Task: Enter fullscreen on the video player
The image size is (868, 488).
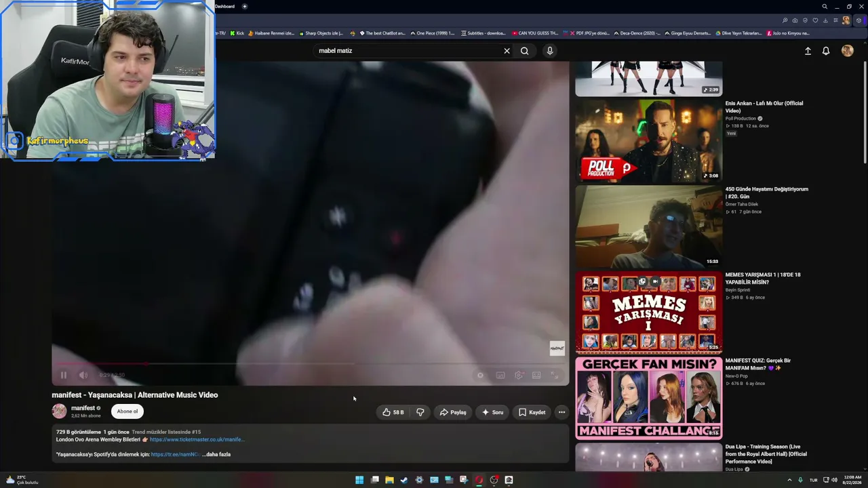Action: pyautogui.click(x=554, y=375)
